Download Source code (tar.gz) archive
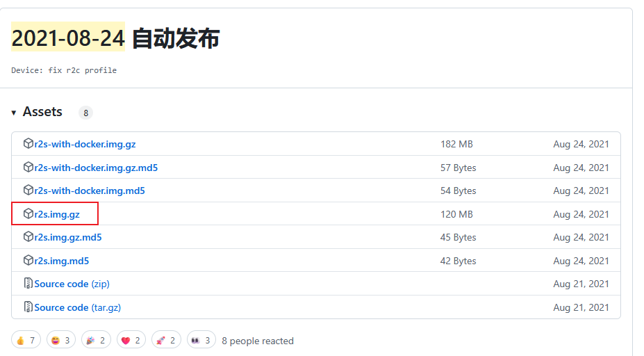This screenshot has width=644, height=356. pos(77,307)
